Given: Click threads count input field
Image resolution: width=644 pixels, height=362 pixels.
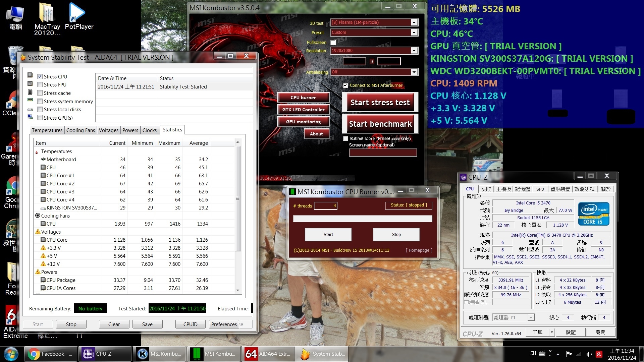Looking at the screenshot, I should pos(325,206).
